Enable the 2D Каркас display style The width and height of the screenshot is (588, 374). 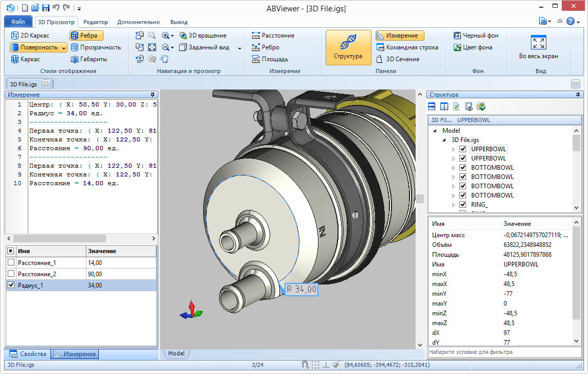30,35
